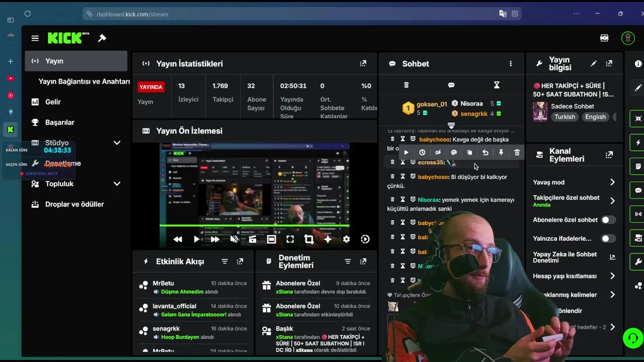This screenshot has width=644, height=362.
Task: Select Yayın in the sidebar
Action: coord(76,61)
